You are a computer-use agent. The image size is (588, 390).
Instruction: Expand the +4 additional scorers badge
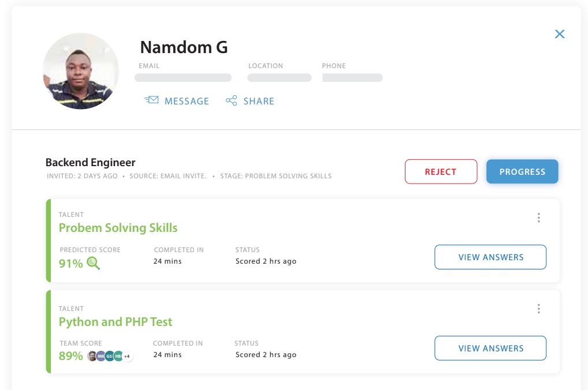(x=127, y=357)
